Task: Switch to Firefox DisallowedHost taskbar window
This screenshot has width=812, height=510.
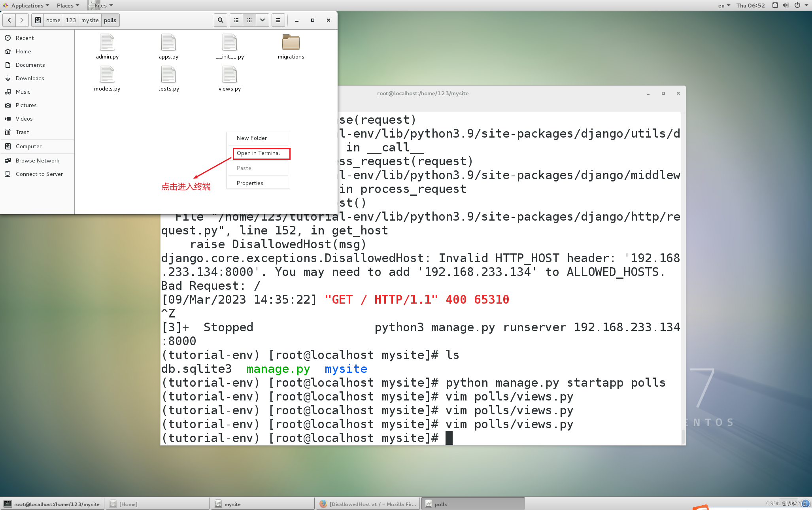Action: click(368, 504)
